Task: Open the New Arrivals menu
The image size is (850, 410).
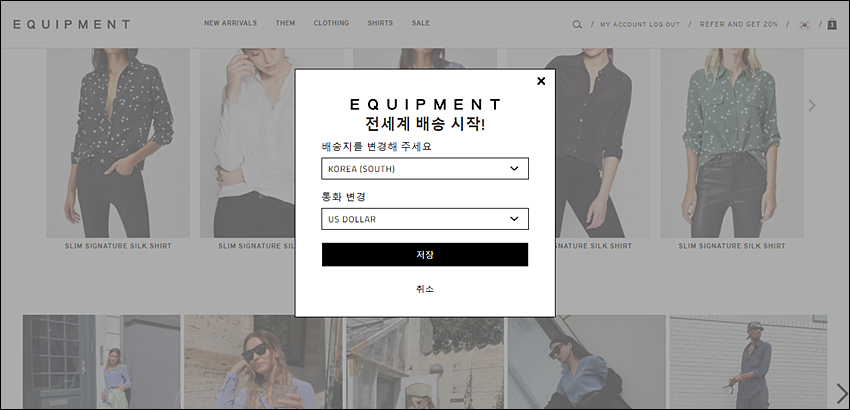Action: [230, 23]
